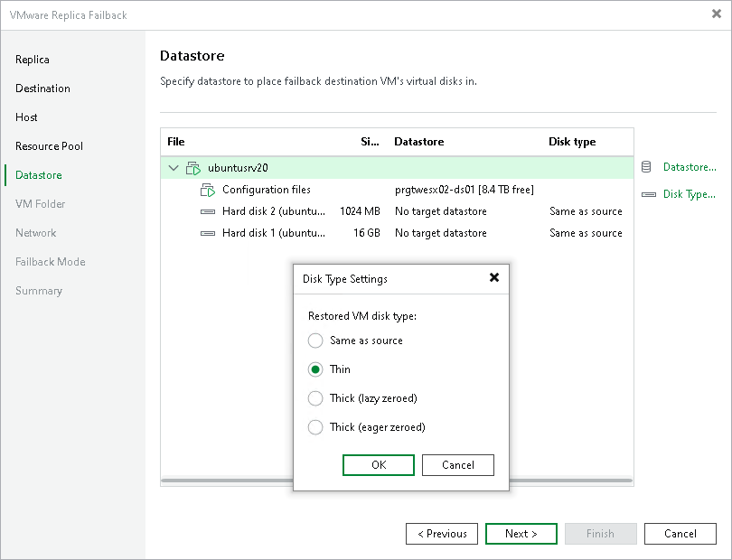Click the Datastore column header
This screenshot has height=560, width=732.
coord(418,142)
